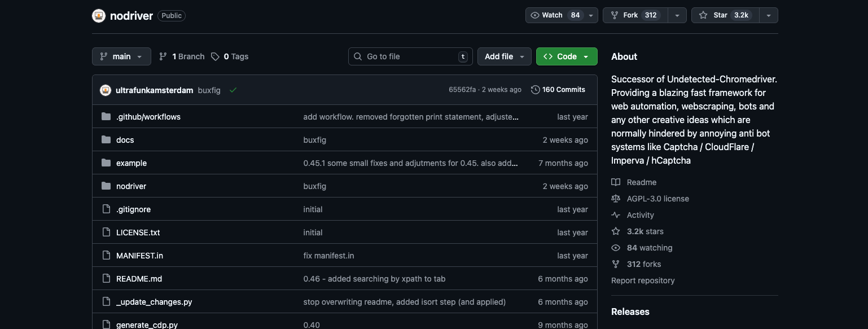Click the green checkmark beside buxfig commit
The height and width of the screenshot is (329, 868).
[233, 89]
